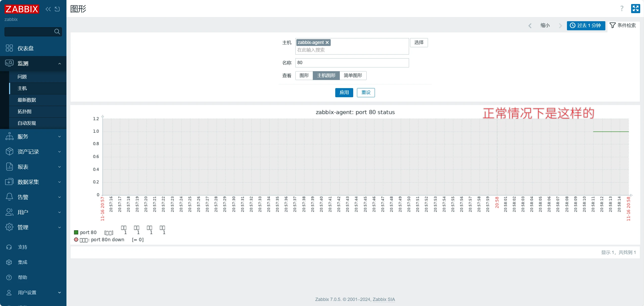Open 最新数据 submenu item
644x306 pixels.
27,100
